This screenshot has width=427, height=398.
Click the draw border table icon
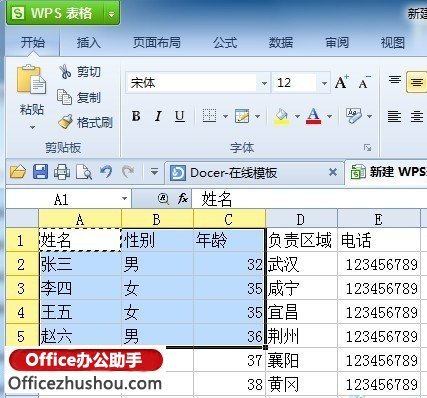(242, 116)
